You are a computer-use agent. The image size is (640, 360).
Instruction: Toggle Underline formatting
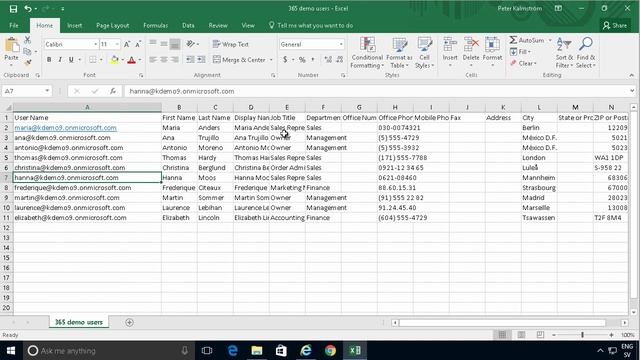click(71, 60)
